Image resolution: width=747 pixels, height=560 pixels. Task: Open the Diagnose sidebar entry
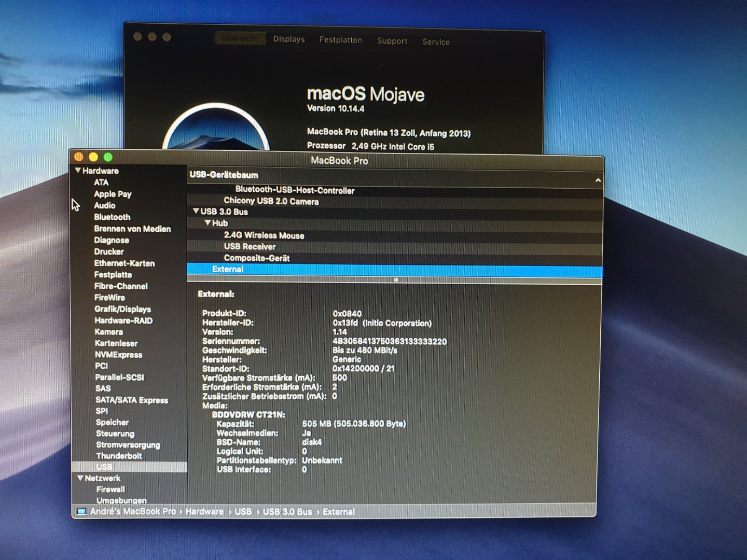coord(112,240)
